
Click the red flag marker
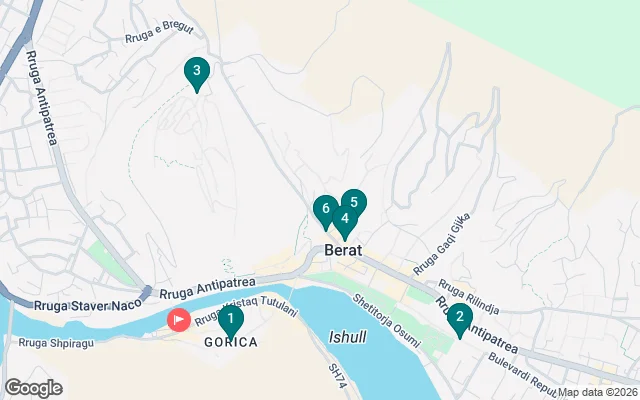(x=179, y=320)
